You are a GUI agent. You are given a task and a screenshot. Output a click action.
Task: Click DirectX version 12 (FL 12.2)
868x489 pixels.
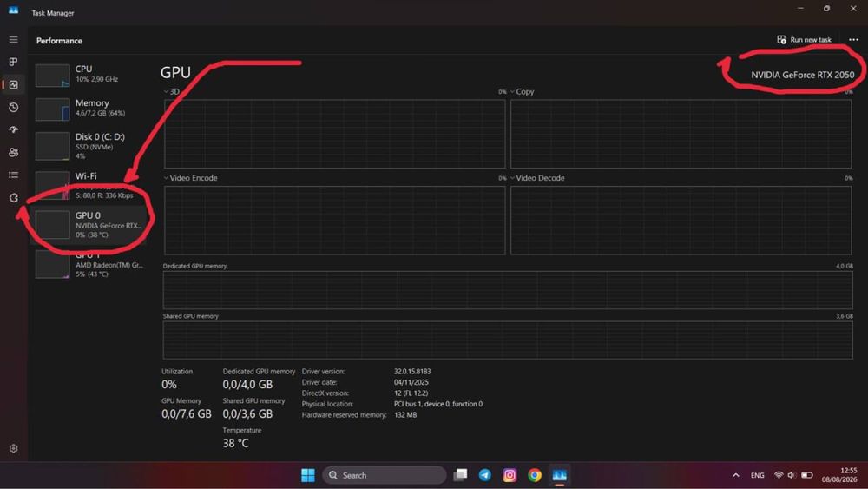coord(411,393)
